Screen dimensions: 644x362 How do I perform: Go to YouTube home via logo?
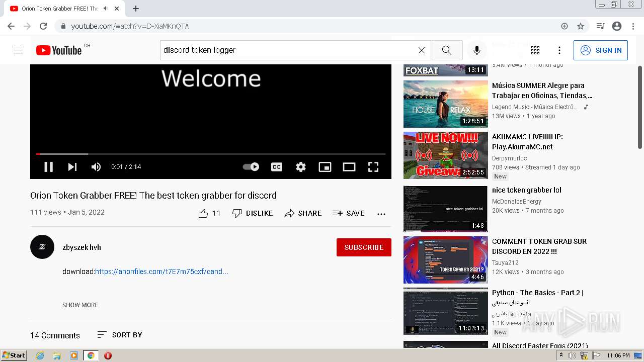pos(59,50)
